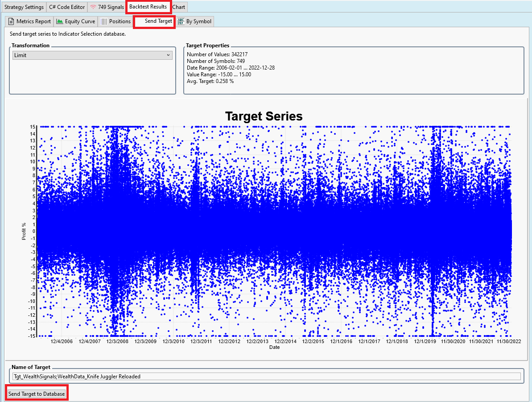Click the By Symbol ABC icon
Viewport: 532px width, 402px height.
tap(181, 21)
